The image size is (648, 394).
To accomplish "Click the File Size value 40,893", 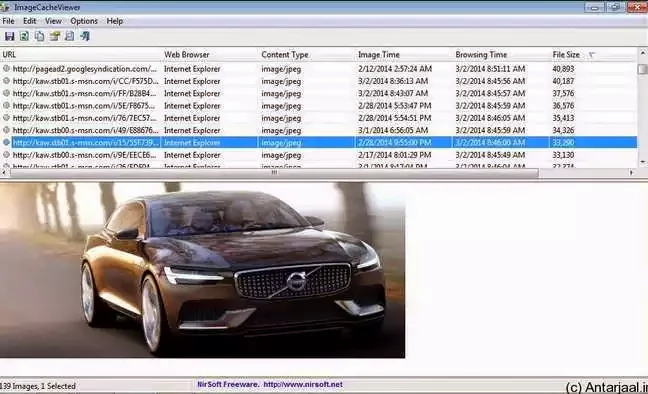I will pyautogui.click(x=563, y=69).
